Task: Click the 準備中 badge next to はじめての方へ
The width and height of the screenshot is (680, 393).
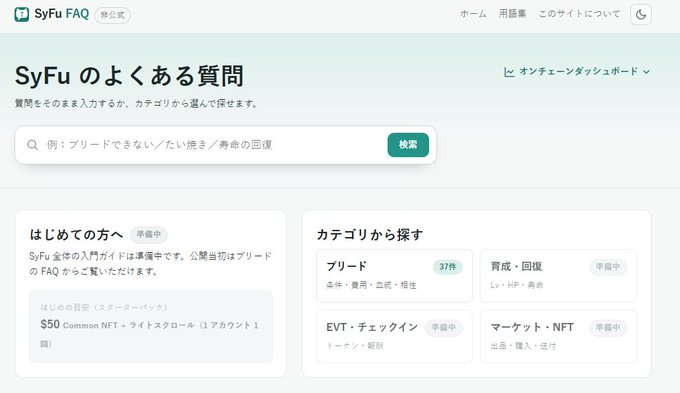Action: 149,235
